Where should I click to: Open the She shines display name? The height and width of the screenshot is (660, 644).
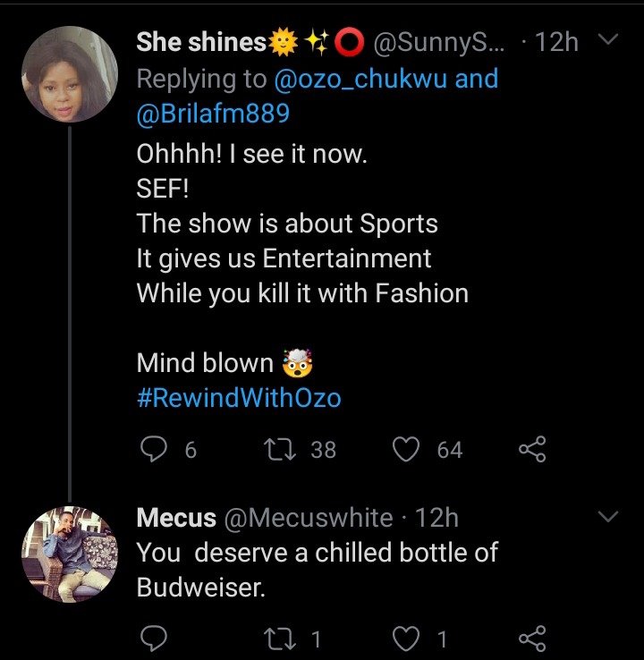pos(200,42)
